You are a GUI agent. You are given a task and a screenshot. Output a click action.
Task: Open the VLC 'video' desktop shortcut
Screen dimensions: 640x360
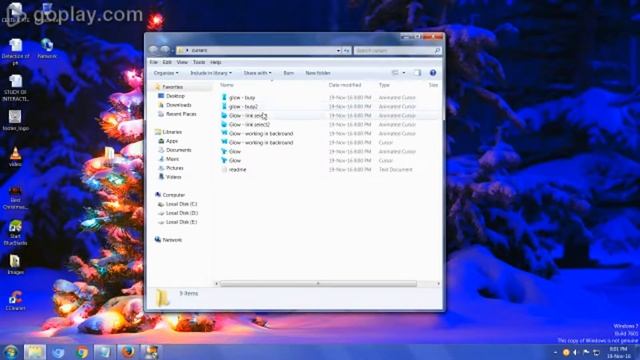click(x=16, y=157)
